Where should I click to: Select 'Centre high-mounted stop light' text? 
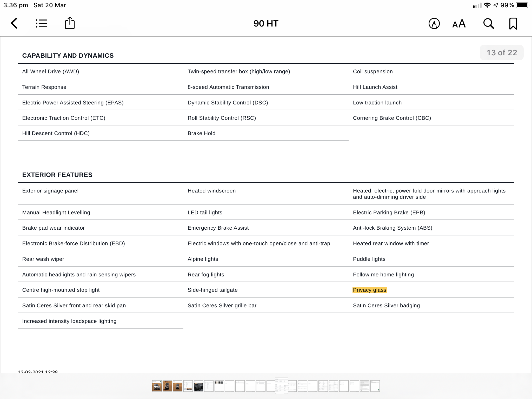pyautogui.click(x=61, y=290)
